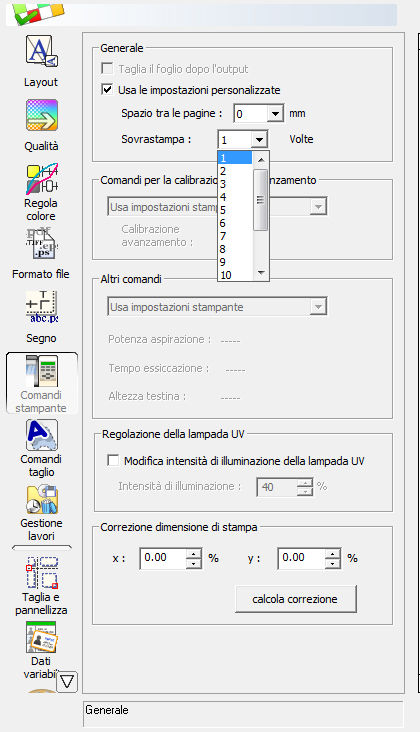Open the Gestione lavori icon

coord(42,499)
